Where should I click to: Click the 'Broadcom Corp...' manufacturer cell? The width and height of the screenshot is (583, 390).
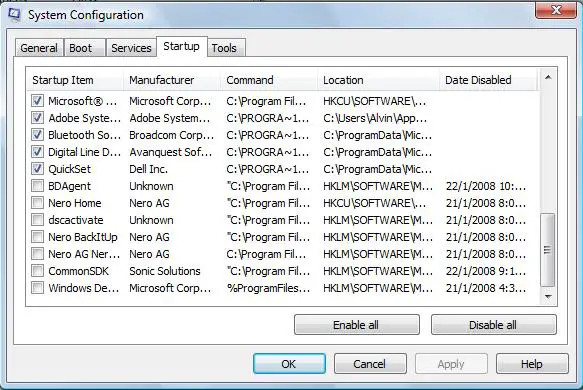tap(171, 135)
